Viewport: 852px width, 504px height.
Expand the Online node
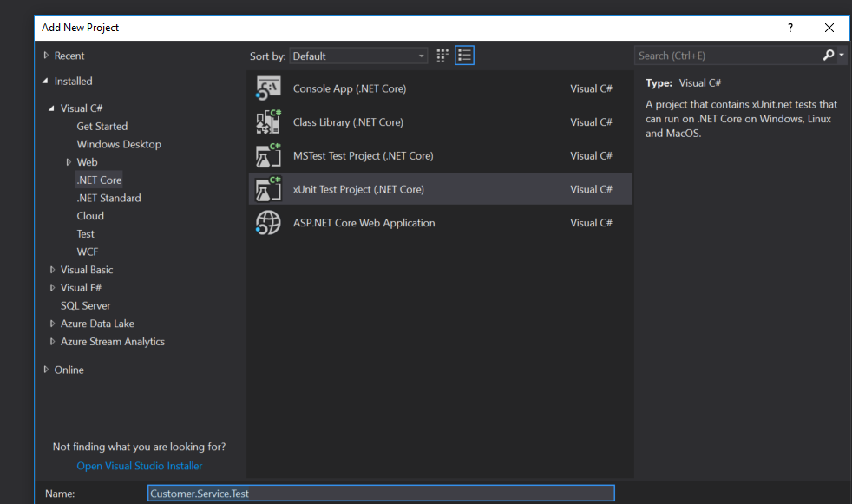(x=46, y=370)
